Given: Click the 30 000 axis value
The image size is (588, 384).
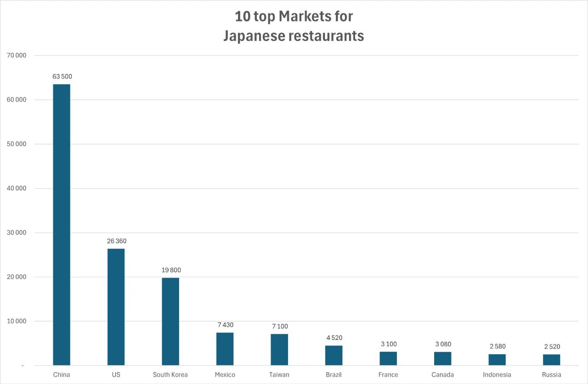Looking at the screenshot, I should pyautogui.click(x=17, y=233).
